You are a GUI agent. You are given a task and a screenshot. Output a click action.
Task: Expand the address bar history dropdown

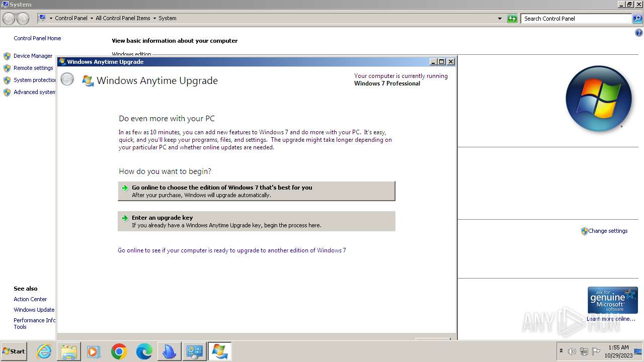point(500,19)
